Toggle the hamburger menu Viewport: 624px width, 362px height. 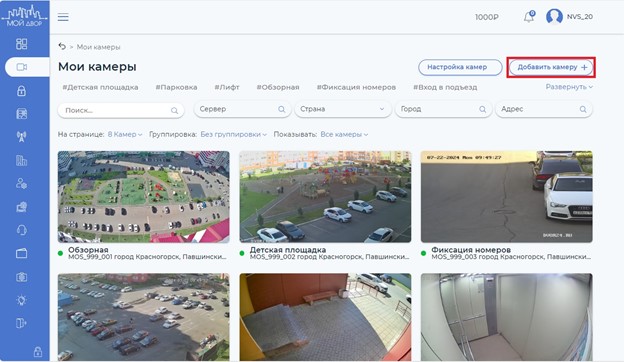(63, 17)
